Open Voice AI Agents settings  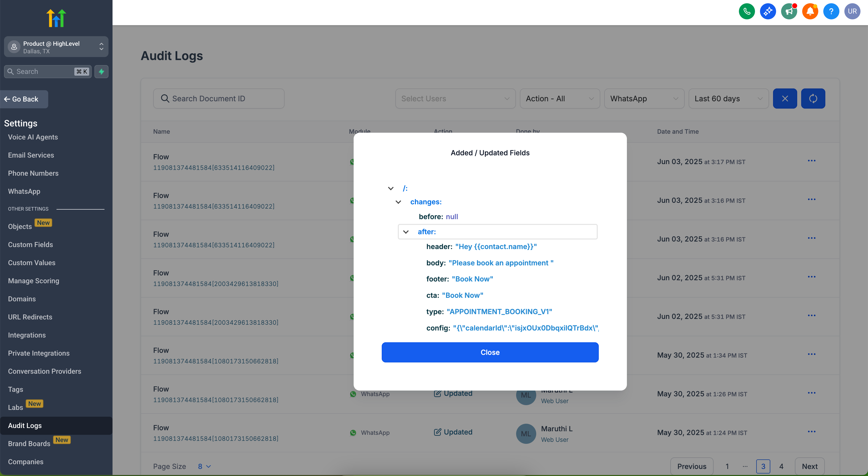(x=33, y=137)
